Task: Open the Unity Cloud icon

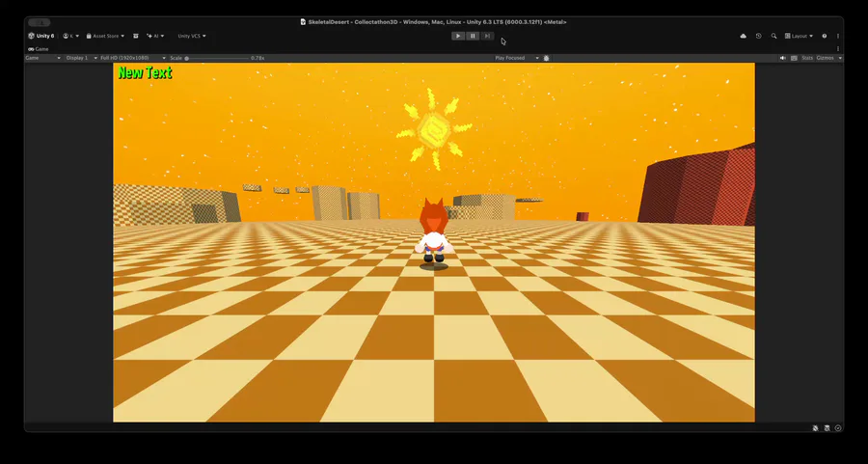Action: [x=743, y=36]
